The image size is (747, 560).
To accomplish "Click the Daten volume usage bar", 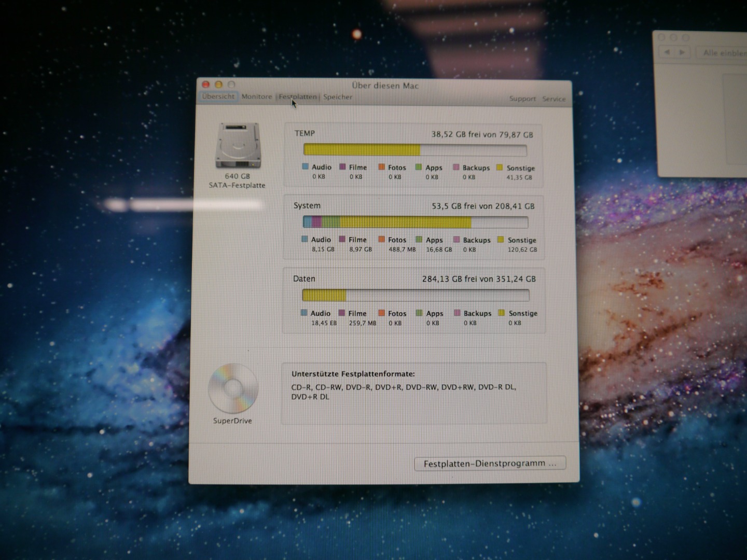I will (x=415, y=296).
